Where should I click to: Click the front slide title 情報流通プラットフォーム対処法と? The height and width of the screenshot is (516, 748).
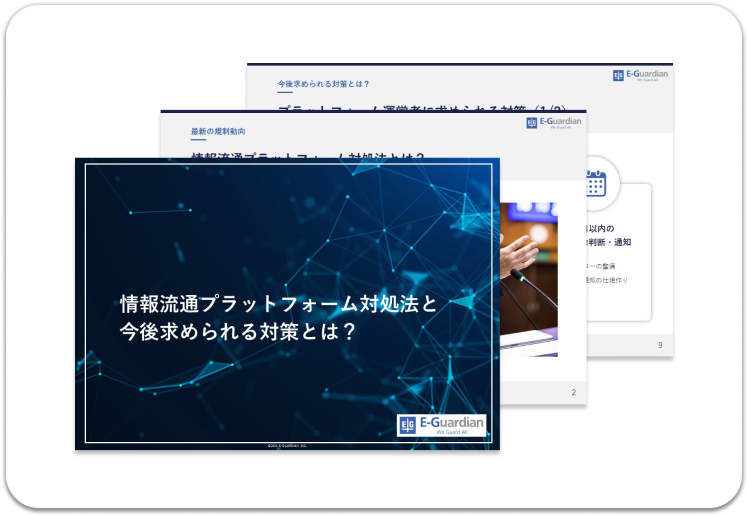(x=278, y=304)
